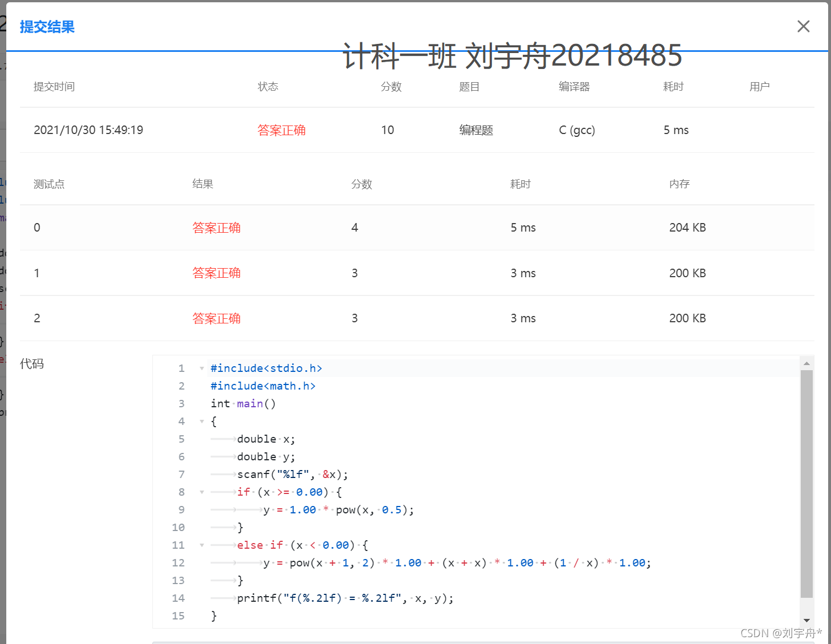This screenshot has height=644, width=831.
Task: Click the 代码 section label
Action: [x=32, y=364]
